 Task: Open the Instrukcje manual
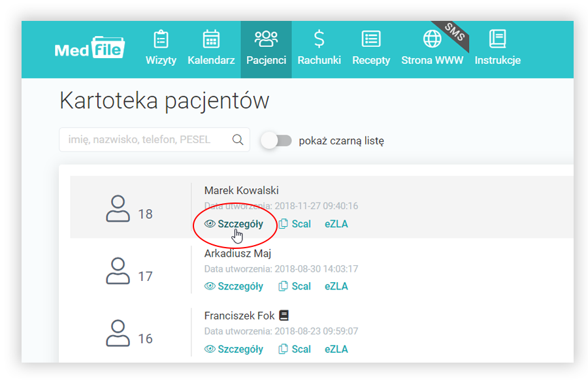point(497,48)
